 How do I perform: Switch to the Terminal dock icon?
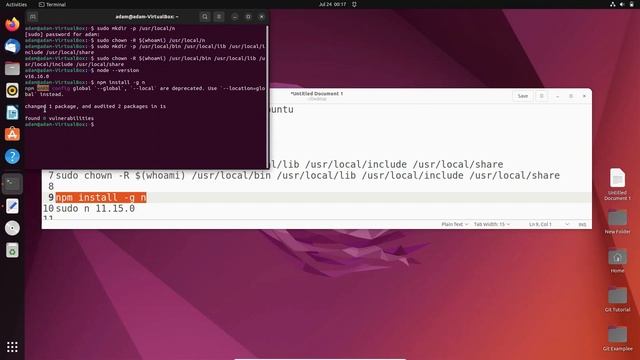[x=12, y=184]
